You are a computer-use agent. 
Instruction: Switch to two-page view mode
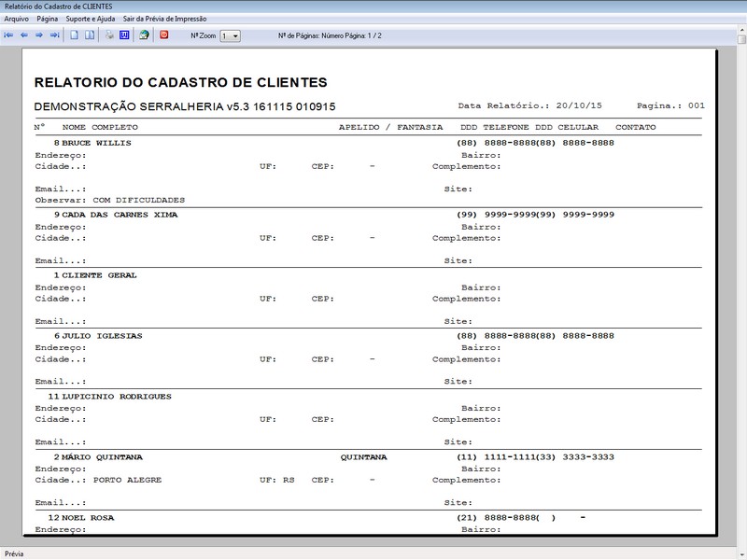92,35
